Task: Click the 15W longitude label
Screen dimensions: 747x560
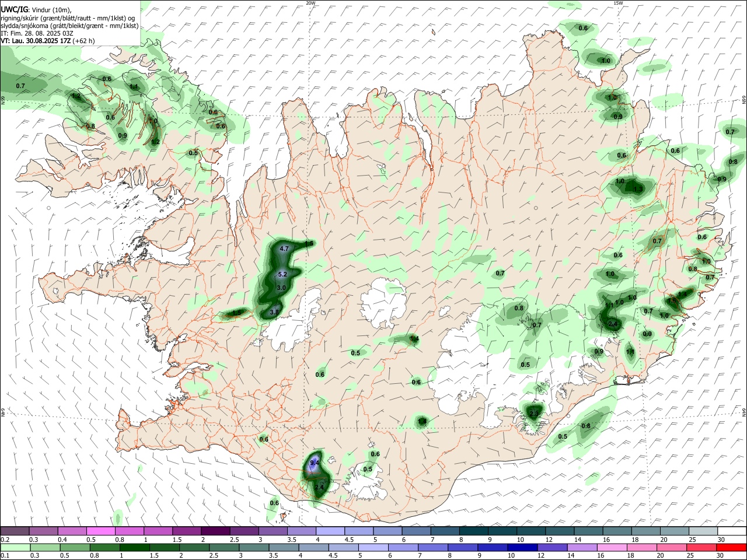Action: coord(618,3)
